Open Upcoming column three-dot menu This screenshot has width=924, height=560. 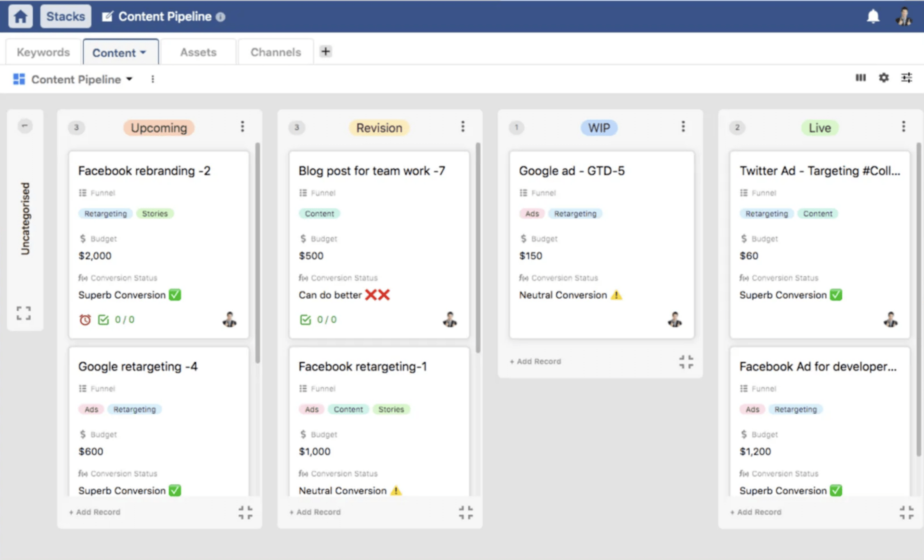pos(243,127)
